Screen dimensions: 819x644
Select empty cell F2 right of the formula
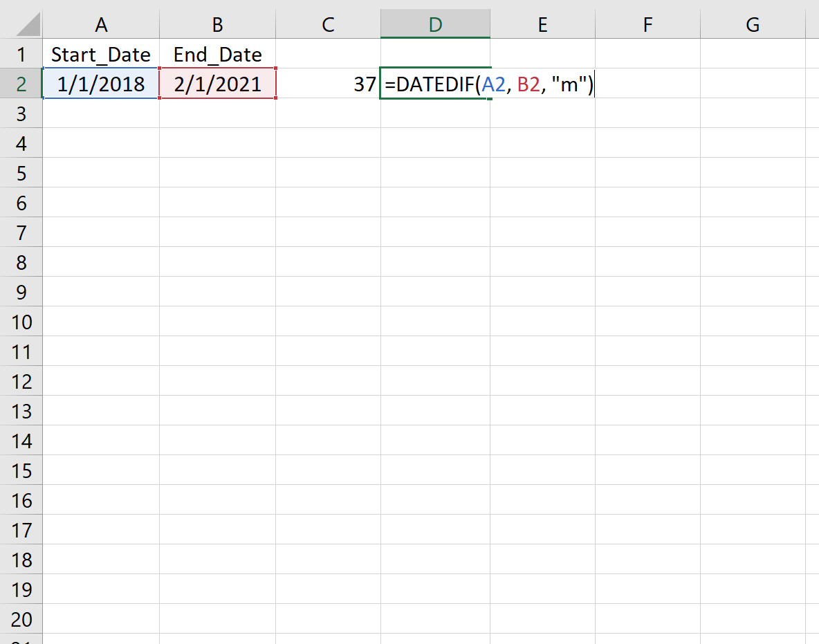click(647, 84)
